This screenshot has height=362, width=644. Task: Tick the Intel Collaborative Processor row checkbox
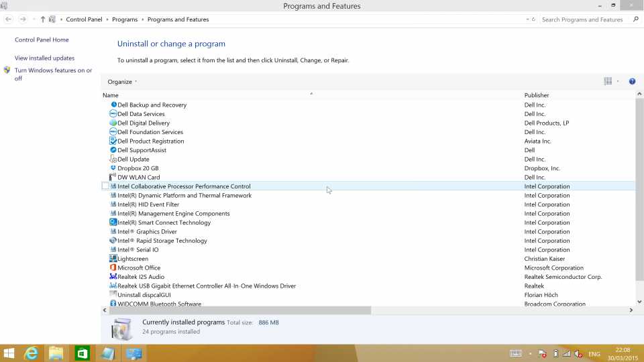pyautogui.click(x=105, y=186)
